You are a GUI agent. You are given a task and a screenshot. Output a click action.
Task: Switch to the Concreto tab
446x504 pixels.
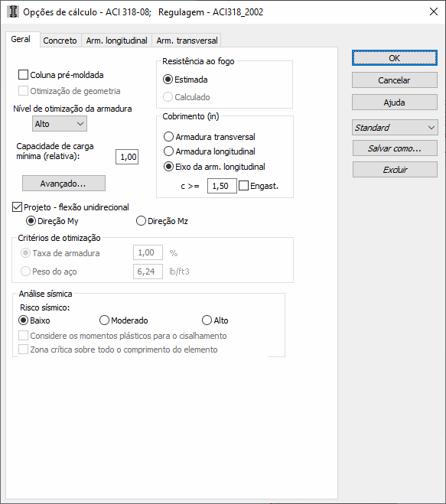pyautogui.click(x=60, y=41)
